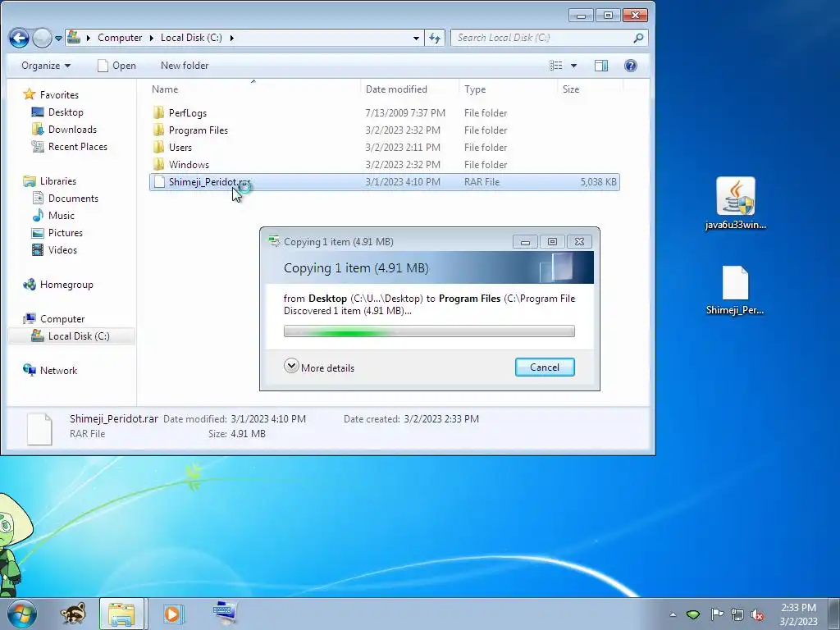Click the search magnifier icon
840x630 pixels.
coord(638,38)
